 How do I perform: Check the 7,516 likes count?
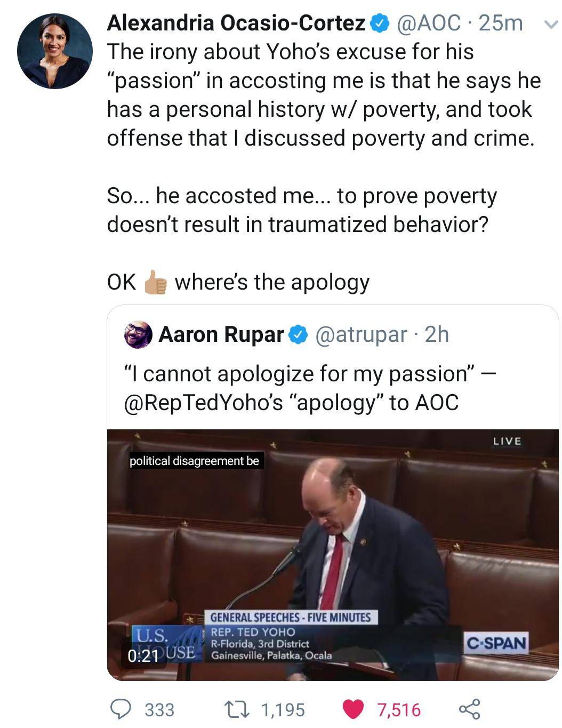[x=397, y=709]
